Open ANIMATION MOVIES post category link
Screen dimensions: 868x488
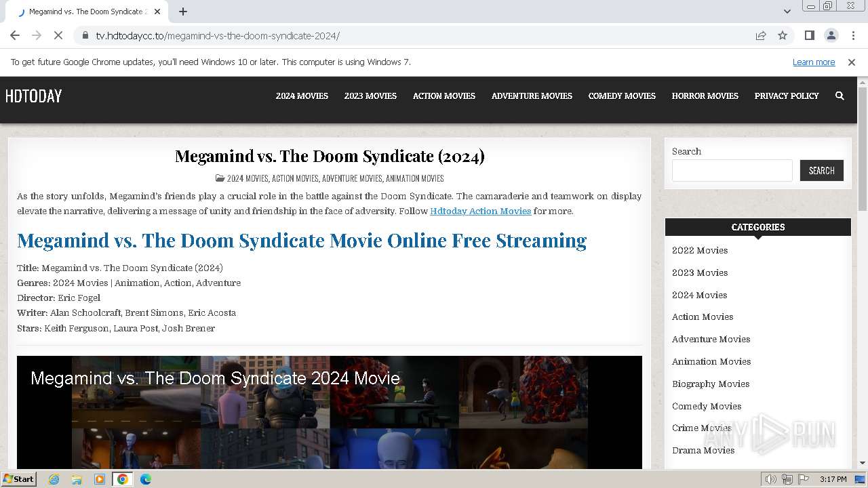point(414,178)
